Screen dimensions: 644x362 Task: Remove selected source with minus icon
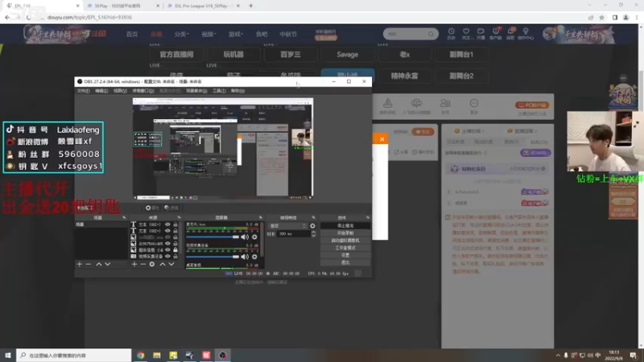point(143,265)
